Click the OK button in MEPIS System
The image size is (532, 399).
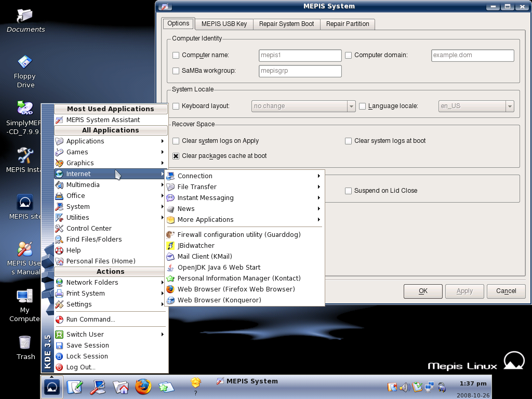(x=423, y=291)
